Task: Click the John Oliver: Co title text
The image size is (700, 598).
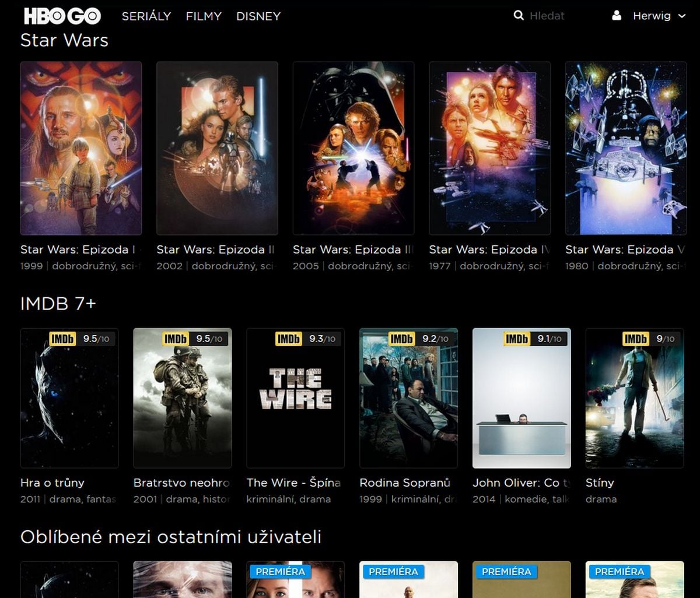Action: 521,483
